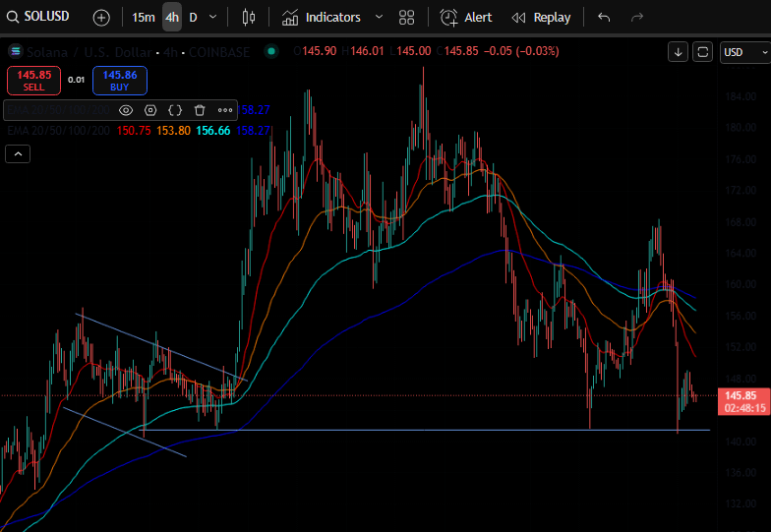771x532 pixels.
Task: Switch to the 15m timeframe
Action: [x=143, y=18]
